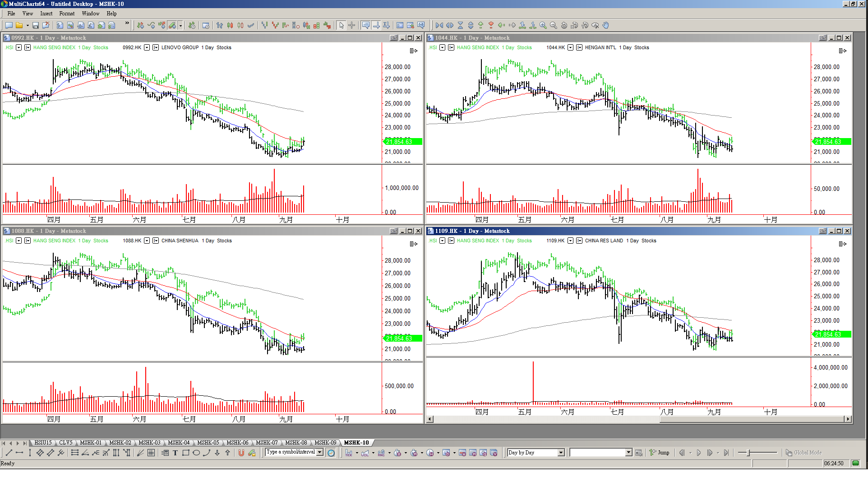Select the Rectangle drawing tool

click(185, 453)
